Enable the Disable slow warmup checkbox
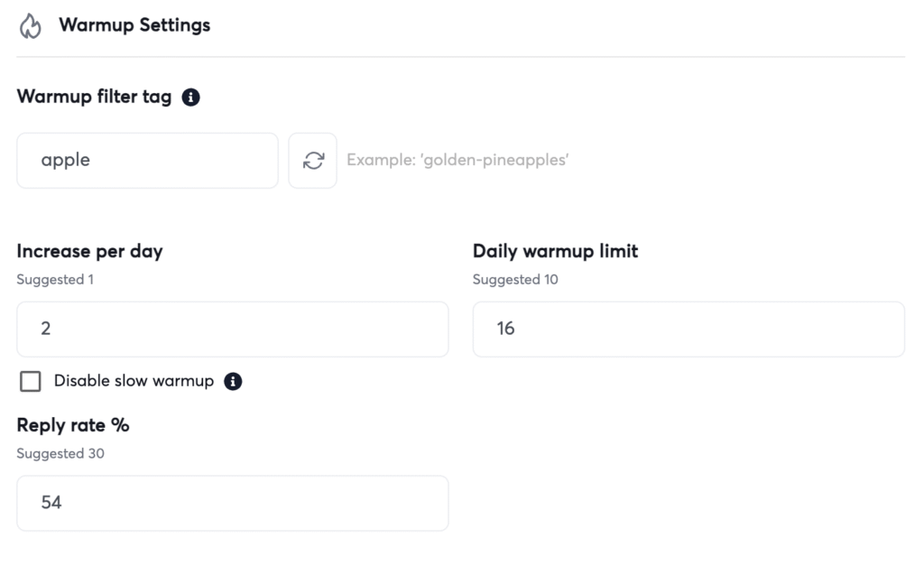Image resolution: width=924 pixels, height=566 pixels. point(31,382)
